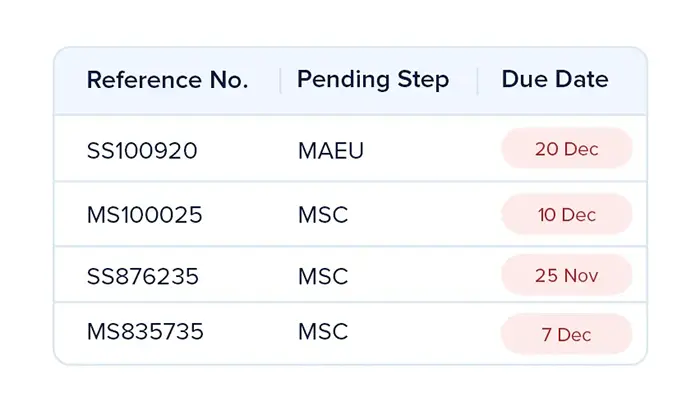Click reference number MS835735
700x411 pixels.
(146, 332)
